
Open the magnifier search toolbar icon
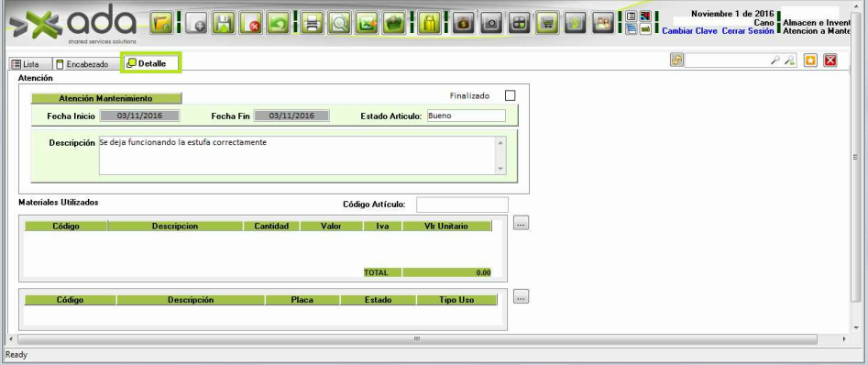339,23
